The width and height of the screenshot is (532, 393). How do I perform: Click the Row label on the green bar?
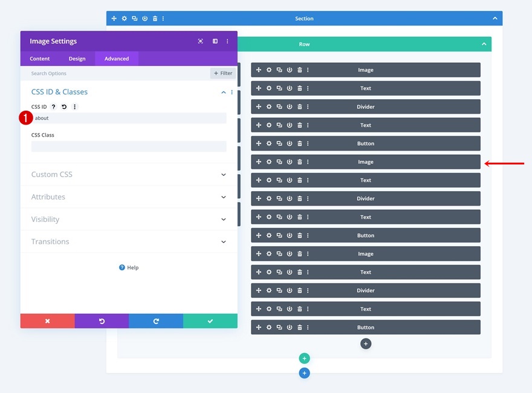click(304, 44)
